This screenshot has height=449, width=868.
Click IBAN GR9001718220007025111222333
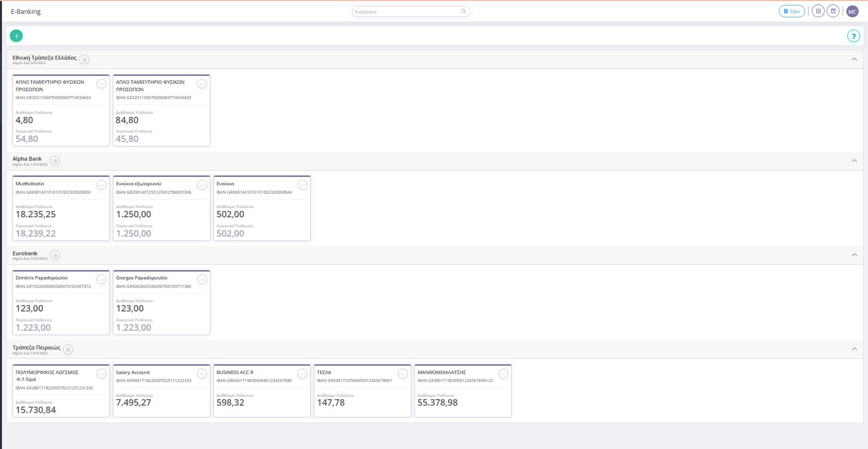point(154,380)
